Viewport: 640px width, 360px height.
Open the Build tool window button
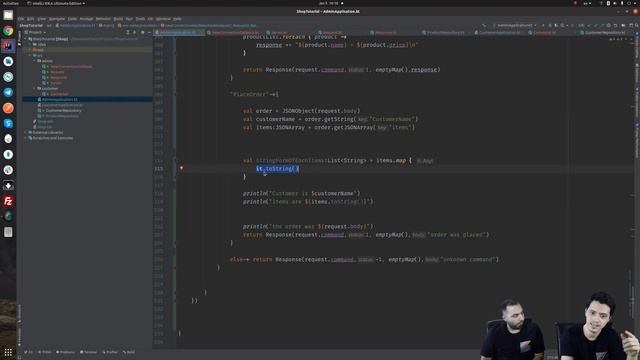[129, 352]
